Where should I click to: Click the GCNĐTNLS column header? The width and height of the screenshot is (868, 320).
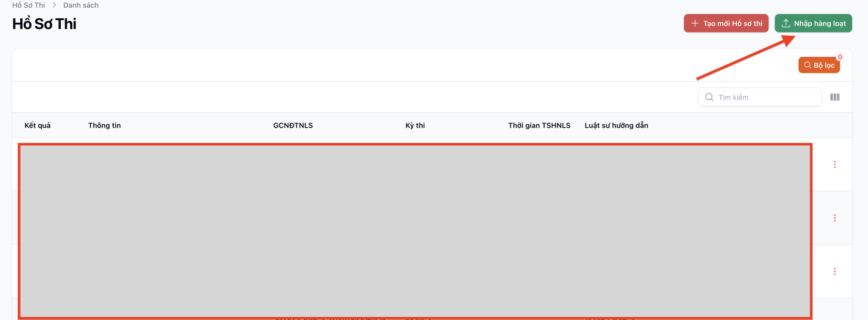point(293,126)
